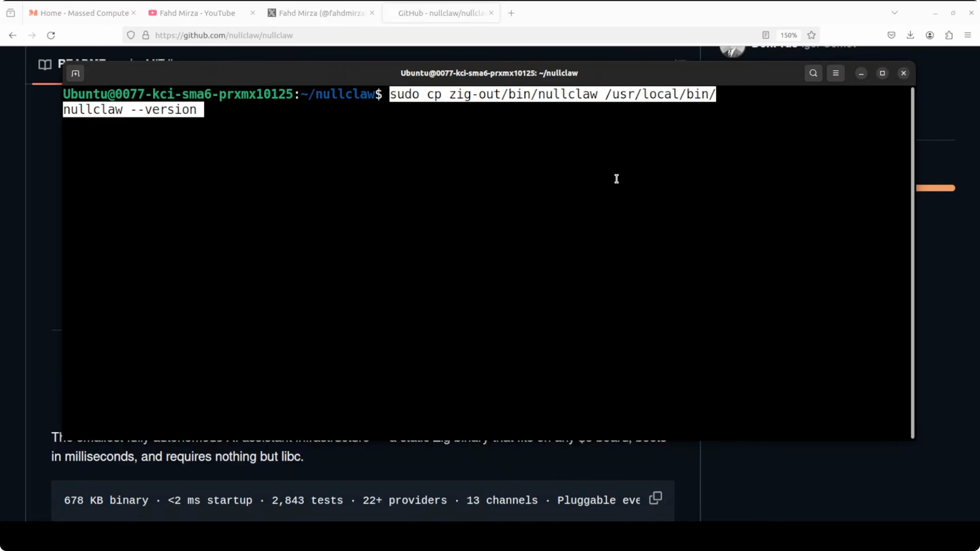This screenshot has height=551, width=980.
Task: Open a new browser tab
Action: click(511, 13)
